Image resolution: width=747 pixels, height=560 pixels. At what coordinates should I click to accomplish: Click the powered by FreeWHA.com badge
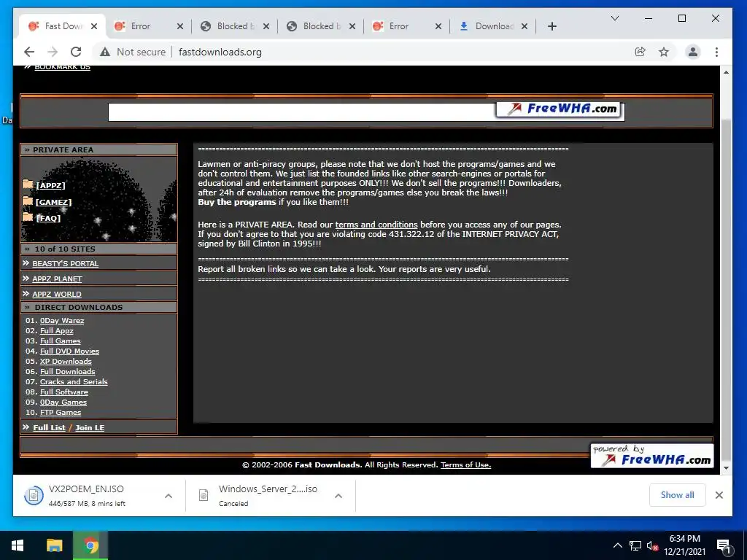(x=652, y=456)
